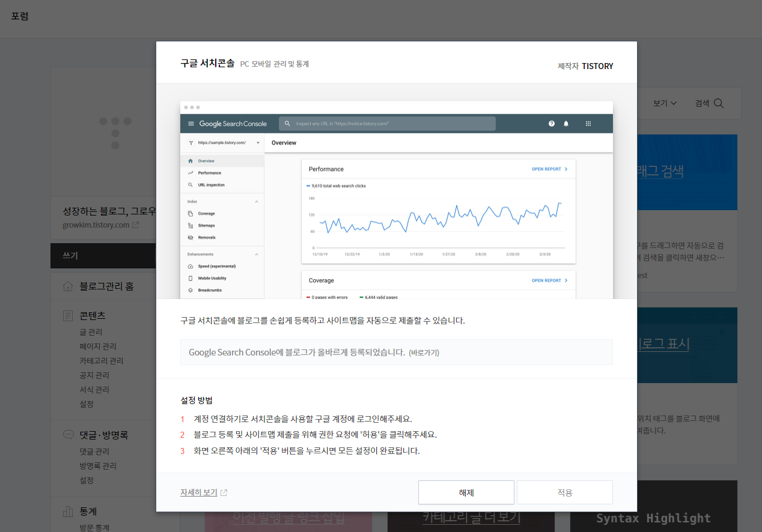Click the 성장하는 블로그 blog title
Viewport: 762px width, 532px height.
pos(109,211)
